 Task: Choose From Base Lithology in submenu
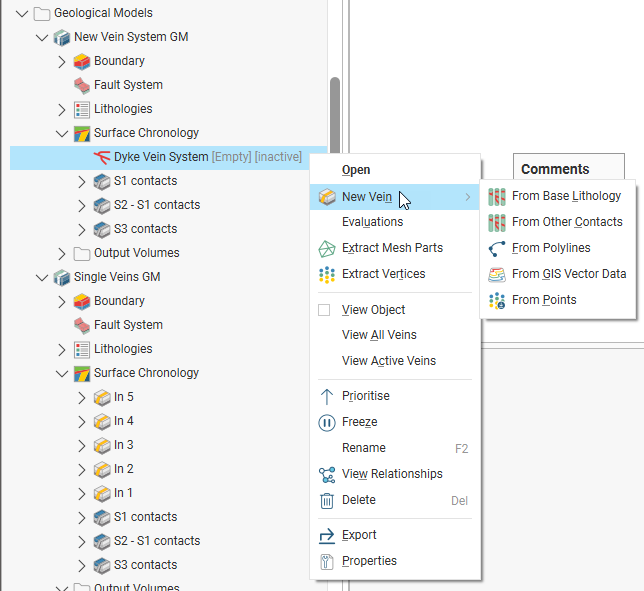point(566,196)
